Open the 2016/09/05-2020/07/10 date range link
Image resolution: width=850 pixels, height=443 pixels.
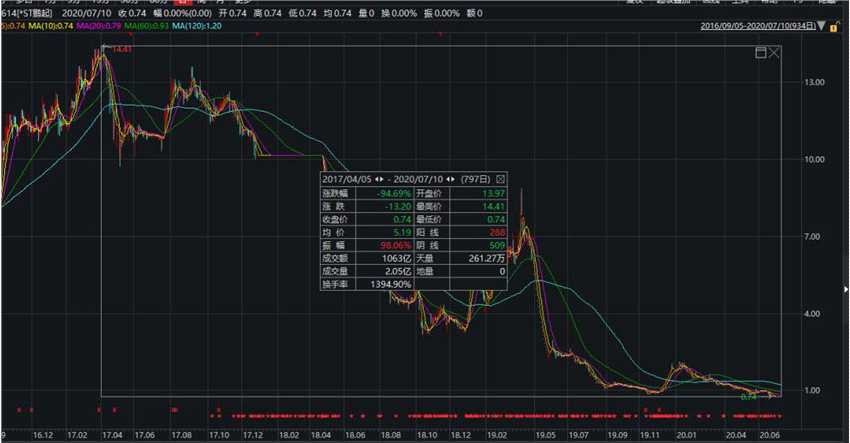pos(757,25)
